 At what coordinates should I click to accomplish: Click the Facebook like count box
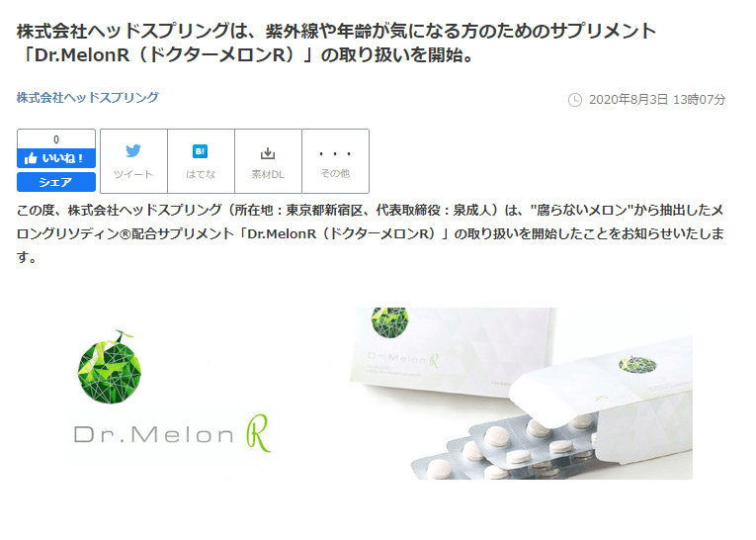point(56,139)
